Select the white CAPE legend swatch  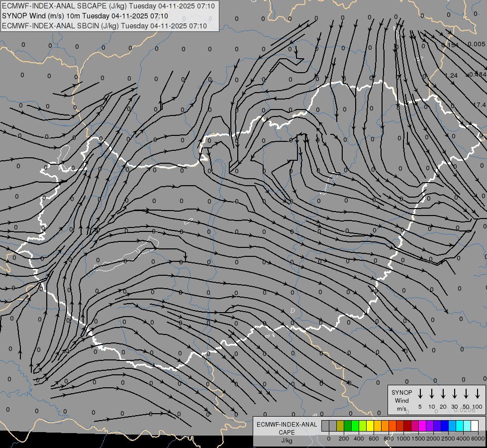coord(475,426)
